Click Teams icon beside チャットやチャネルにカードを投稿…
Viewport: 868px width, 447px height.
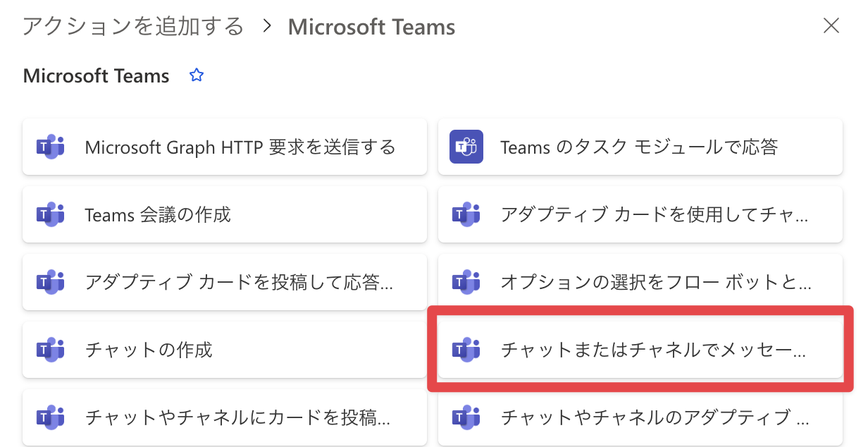50,417
